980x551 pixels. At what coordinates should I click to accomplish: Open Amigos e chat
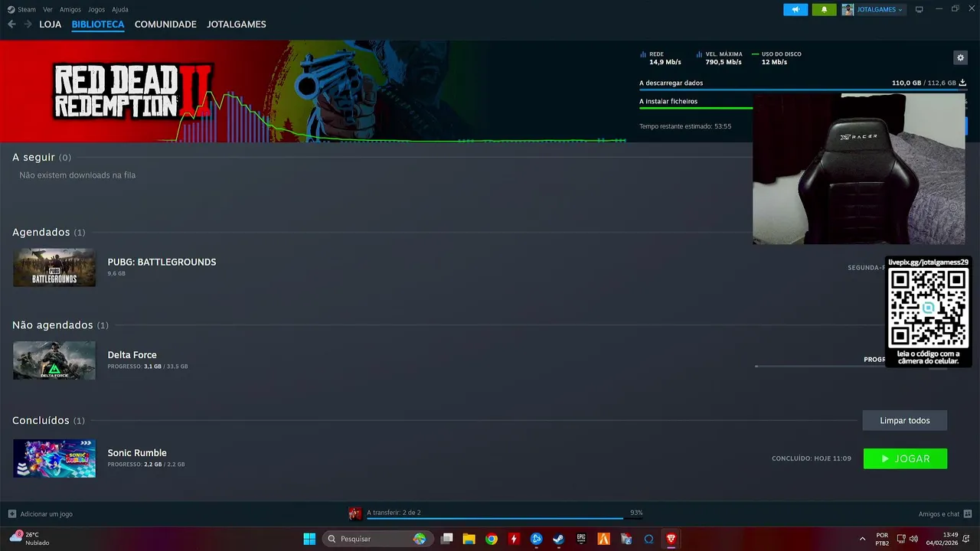(939, 514)
